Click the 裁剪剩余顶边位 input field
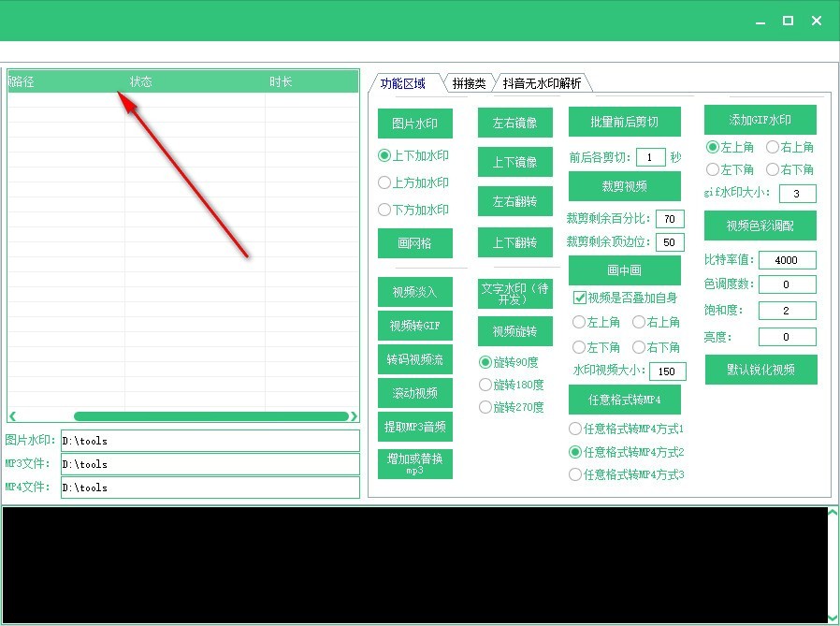Screen dimensions: 840x626 click(x=670, y=242)
